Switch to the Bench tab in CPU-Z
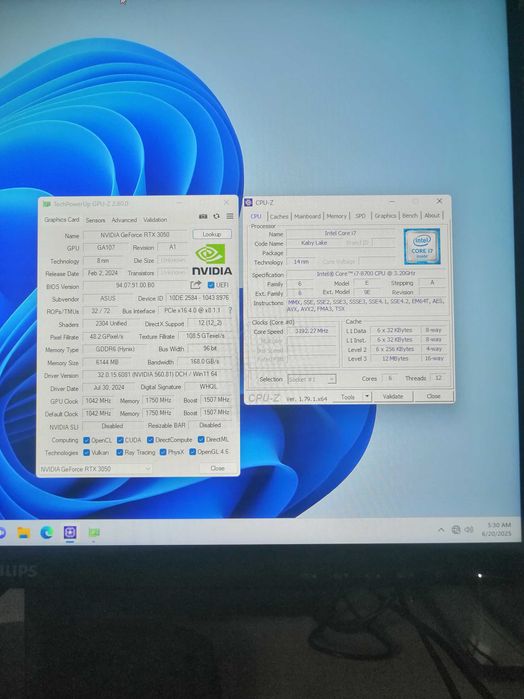The image size is (524, 699). click(x=410, y=216)
